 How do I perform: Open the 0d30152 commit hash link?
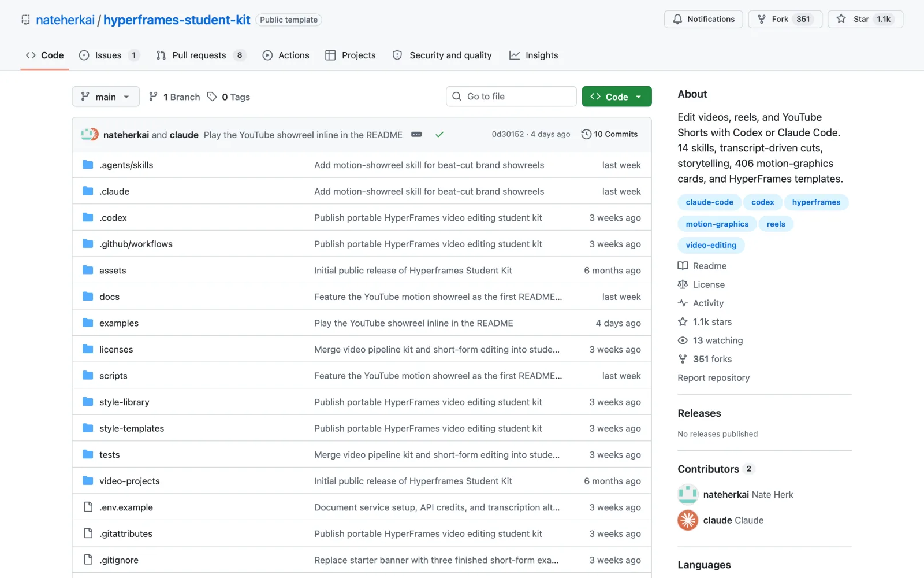pyautogui.click(x=508, y=134)
